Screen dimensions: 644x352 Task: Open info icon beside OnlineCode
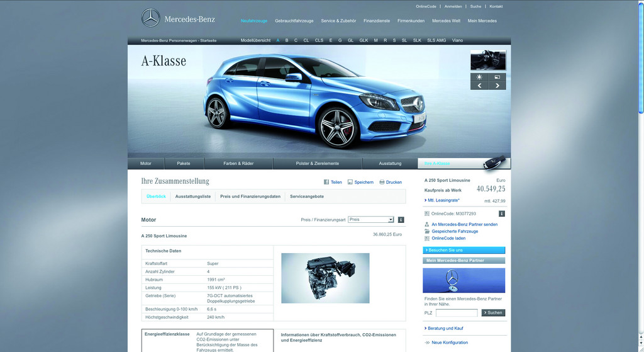tap(502, 213)
